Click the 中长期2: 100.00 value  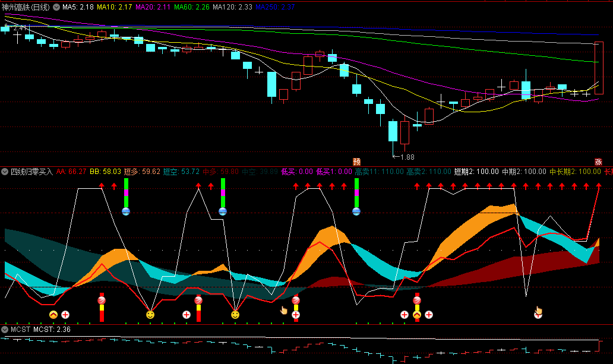[x=576, y=172]
